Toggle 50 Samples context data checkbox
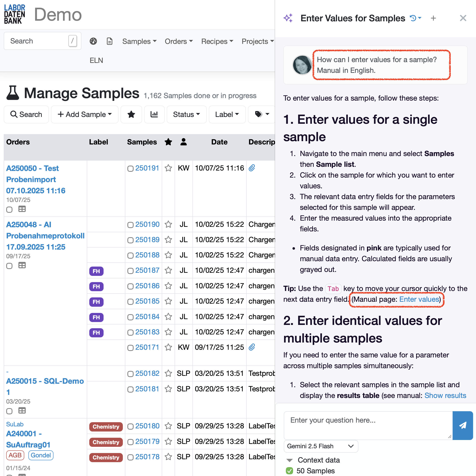476x476 pixels. click(x=289, y=471)
